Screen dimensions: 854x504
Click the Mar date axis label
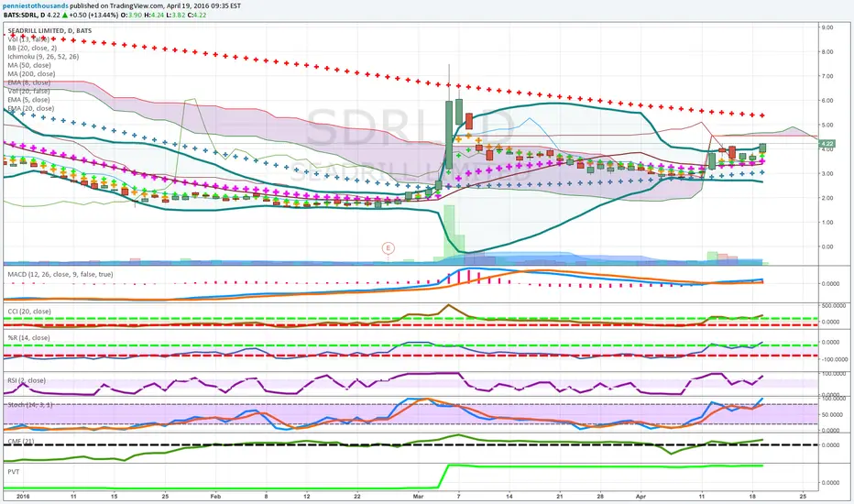(x=418, y=497)
